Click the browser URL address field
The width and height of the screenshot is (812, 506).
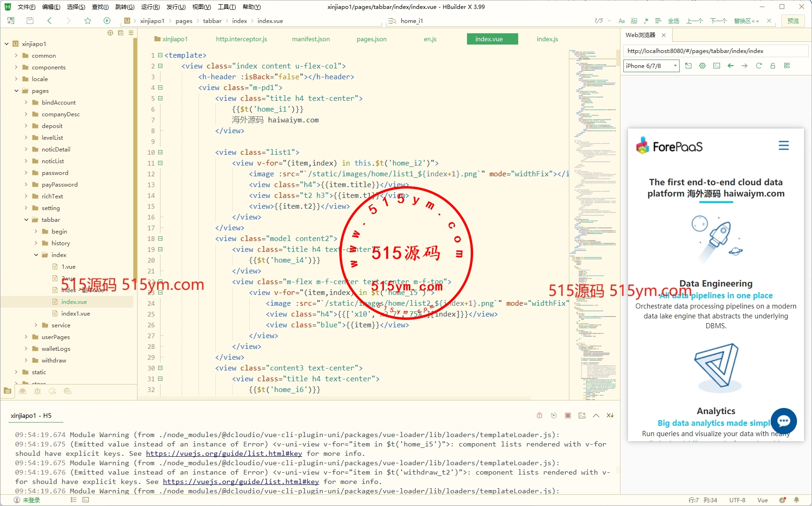[x=715, y=51]
